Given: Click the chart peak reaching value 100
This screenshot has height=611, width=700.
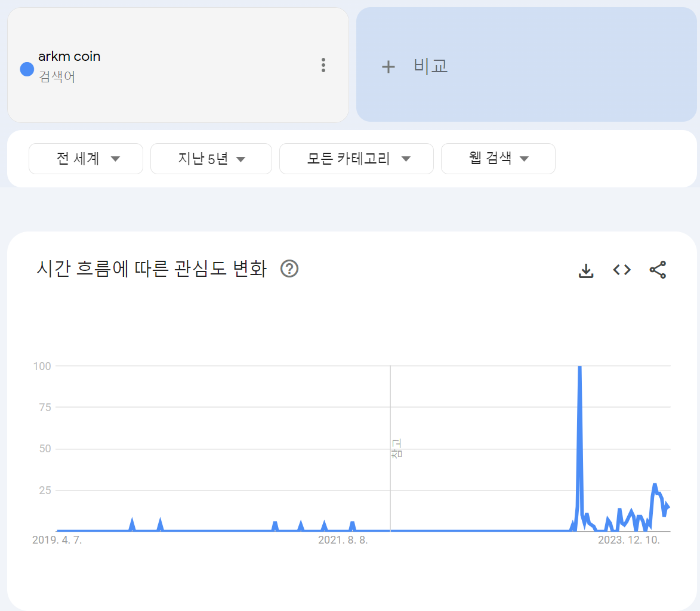Looking at the screenshot, I should click(579, 366).
